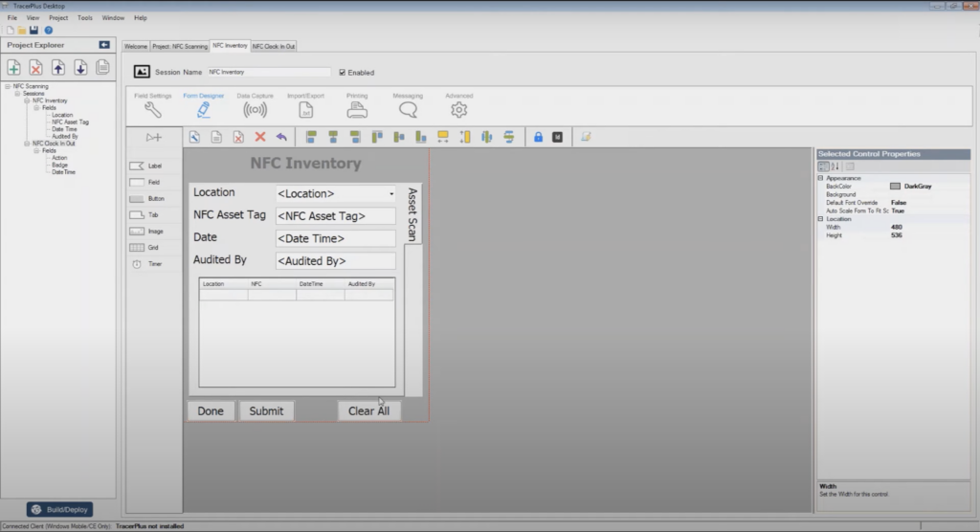
Task: Switch to the NFC Clock In Out tab
Action: 273,46
